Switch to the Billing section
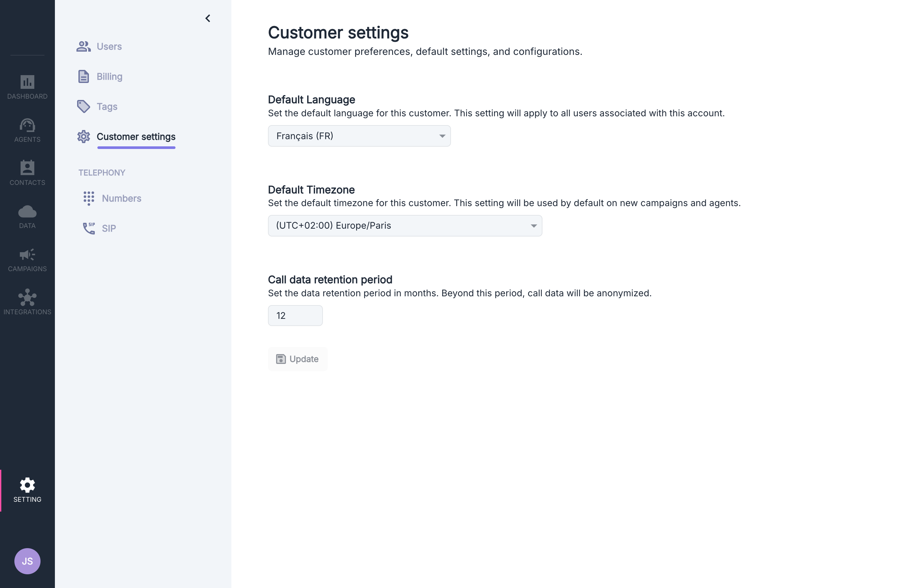915x588 pixels. tap(84, 76)
